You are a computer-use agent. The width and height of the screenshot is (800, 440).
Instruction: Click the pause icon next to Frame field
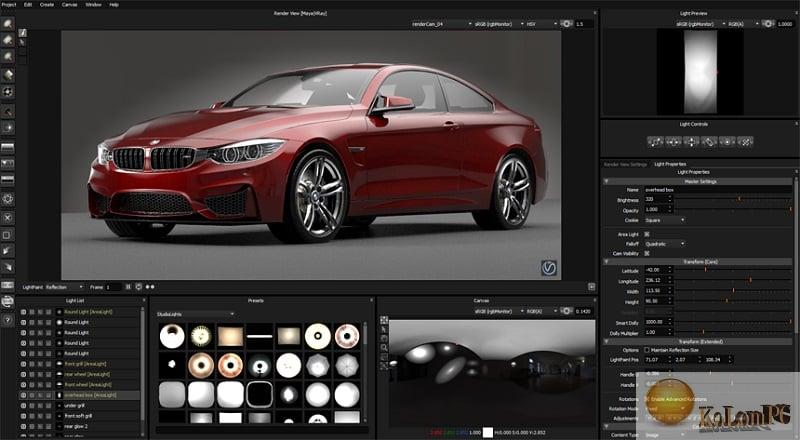128,287
